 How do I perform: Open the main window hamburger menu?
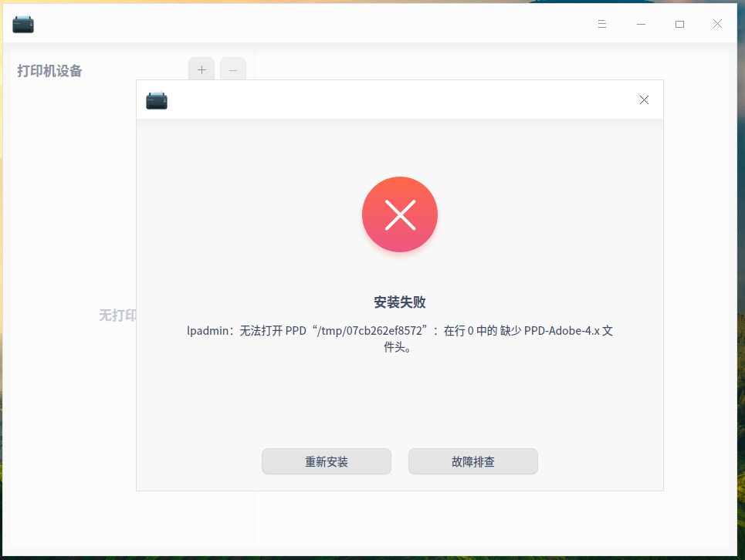click(602, 24)
